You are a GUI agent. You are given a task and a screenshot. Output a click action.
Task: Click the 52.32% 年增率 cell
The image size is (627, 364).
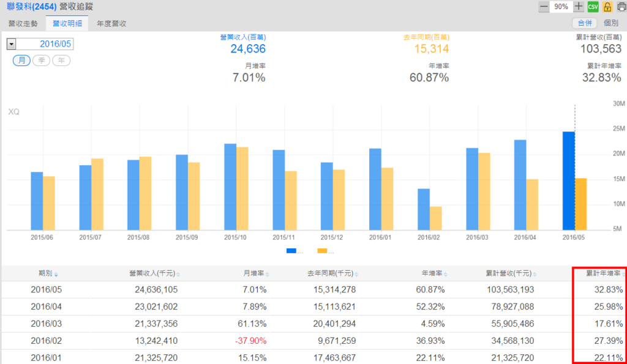430,307
